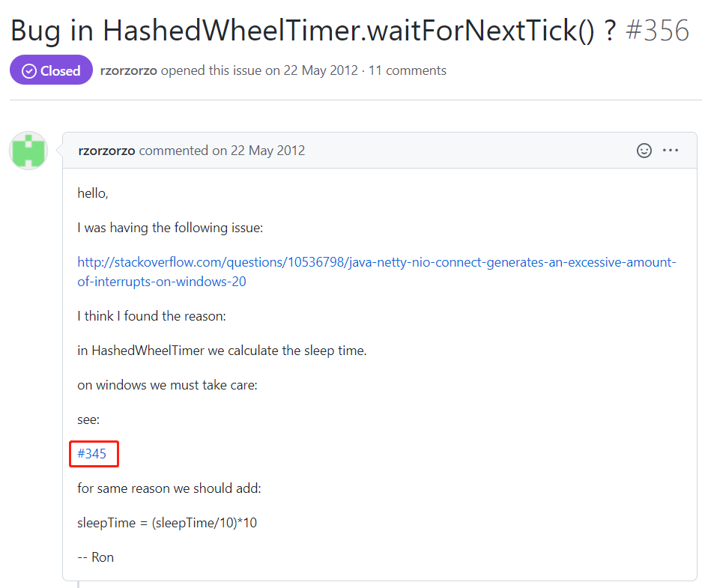Click the text "I think I found the reason:"

coord(151,316)
